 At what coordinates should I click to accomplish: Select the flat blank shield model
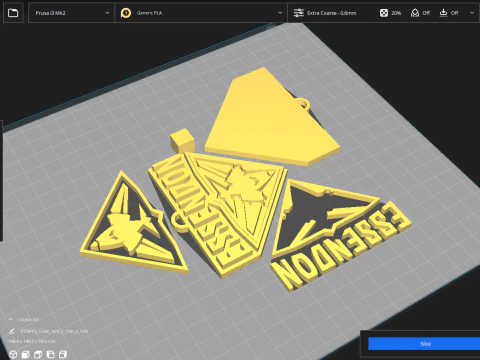tap(267, 120)
